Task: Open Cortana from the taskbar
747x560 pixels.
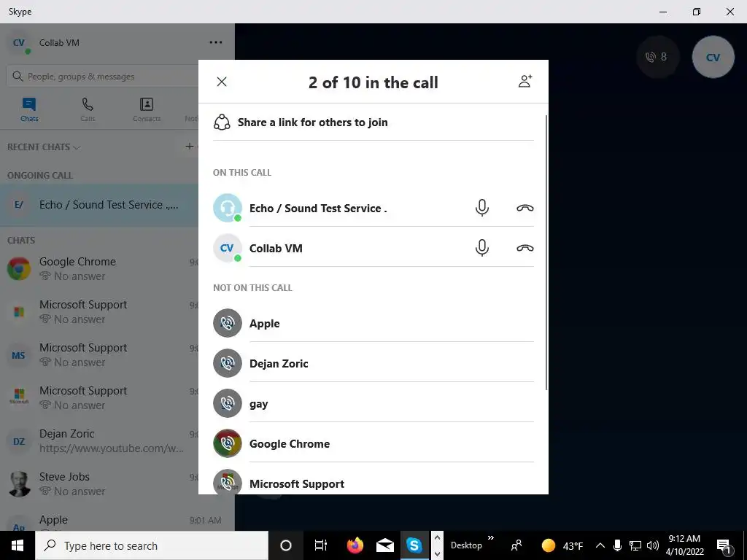Action: pyautogui.click(x=285, y=545)
